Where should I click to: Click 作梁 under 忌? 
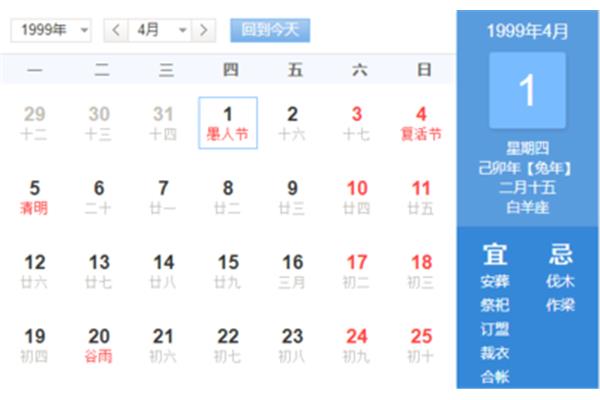(x=561, y=305)
